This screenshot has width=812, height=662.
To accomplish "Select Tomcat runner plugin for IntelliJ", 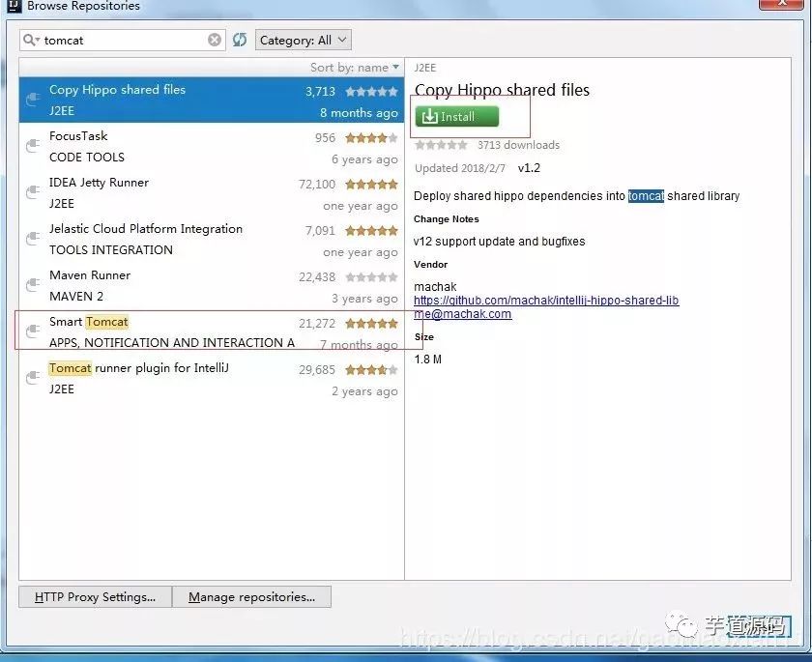I will (x=212, y=379).
